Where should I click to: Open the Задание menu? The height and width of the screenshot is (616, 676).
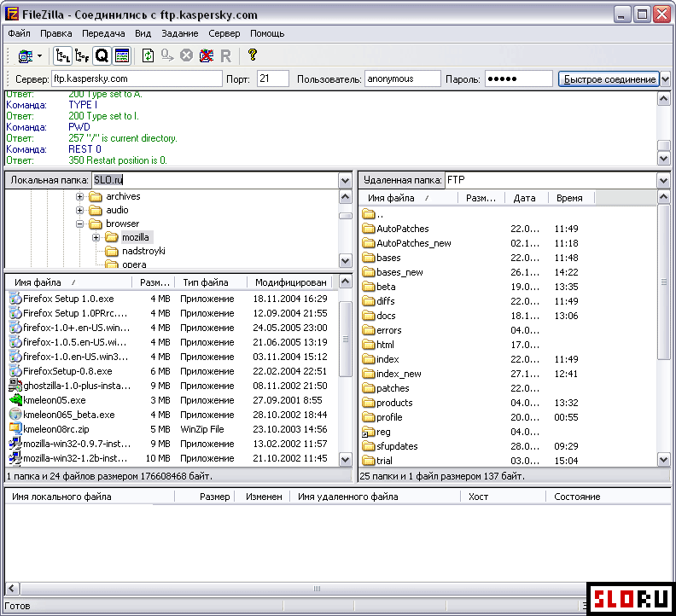[x=180, y=33]
